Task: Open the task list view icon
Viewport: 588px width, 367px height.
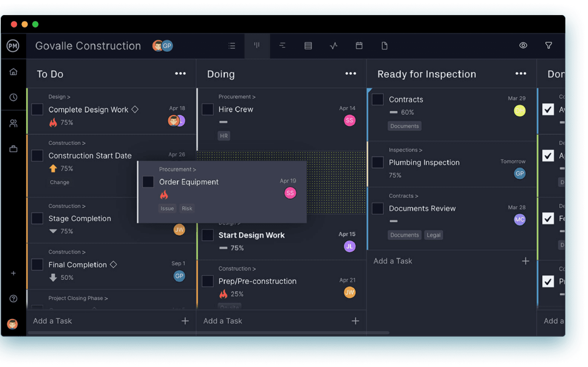Action: (x=232, y=46)
